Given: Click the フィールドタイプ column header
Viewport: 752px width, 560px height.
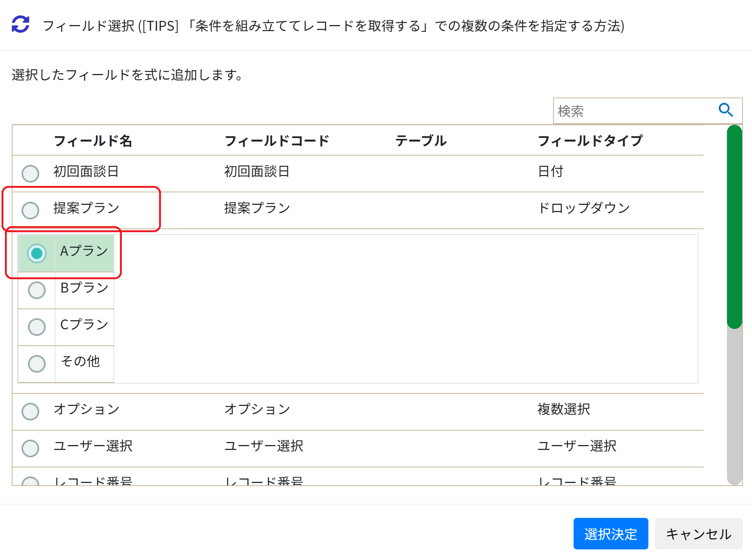Looking at the screenshot, I should click(590, 141).
